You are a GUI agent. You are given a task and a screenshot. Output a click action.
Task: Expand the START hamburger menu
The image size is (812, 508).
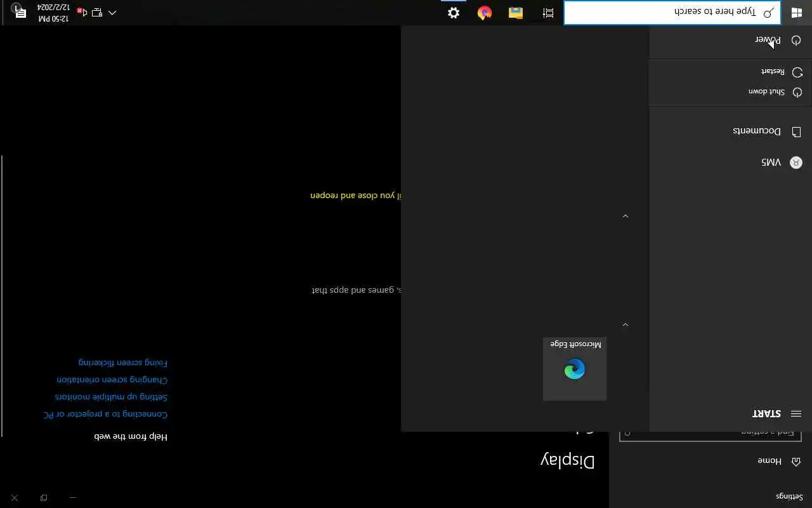796,413
